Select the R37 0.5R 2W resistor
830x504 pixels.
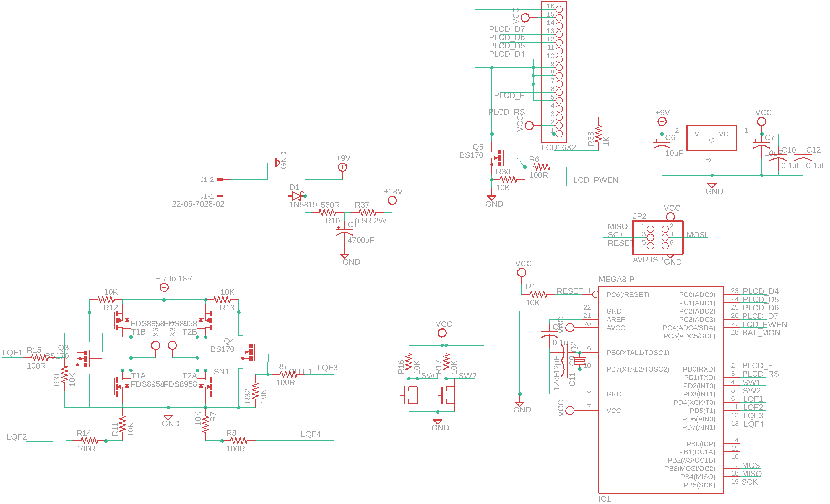click(367, 212)
